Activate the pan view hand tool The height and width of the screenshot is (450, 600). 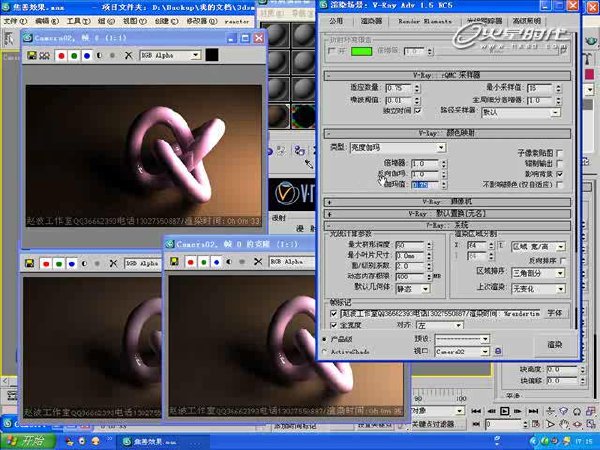564,424
